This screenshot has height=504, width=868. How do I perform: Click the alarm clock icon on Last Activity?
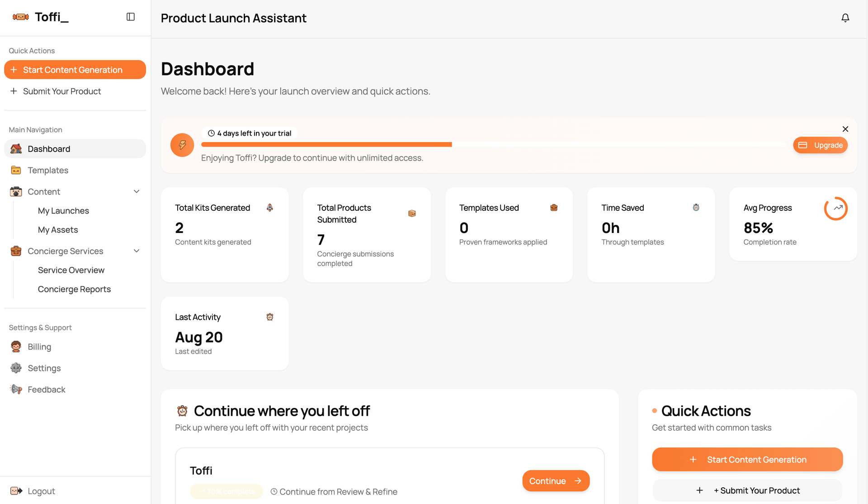(270, 317)
